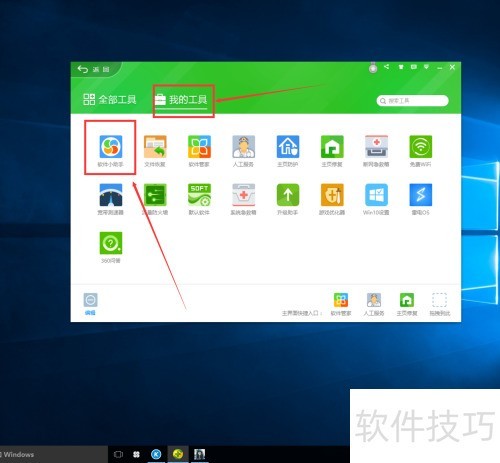
Task: Click the four-leaf taskbar icon
Action: [x=136, y=454]
